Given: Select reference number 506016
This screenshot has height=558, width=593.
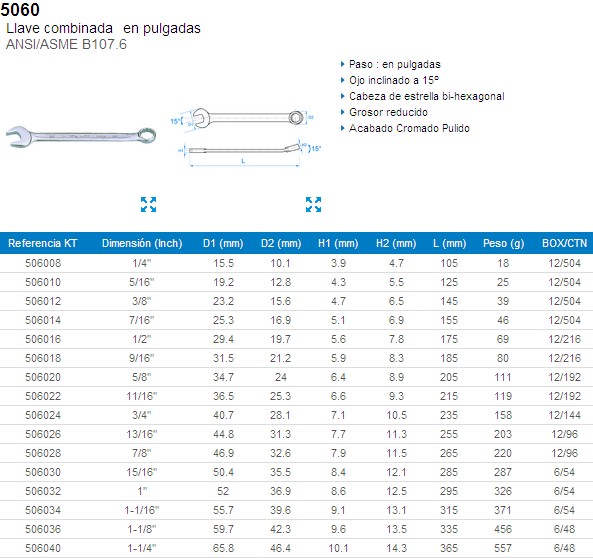Looking at the screenshot, I should (43, 339).
